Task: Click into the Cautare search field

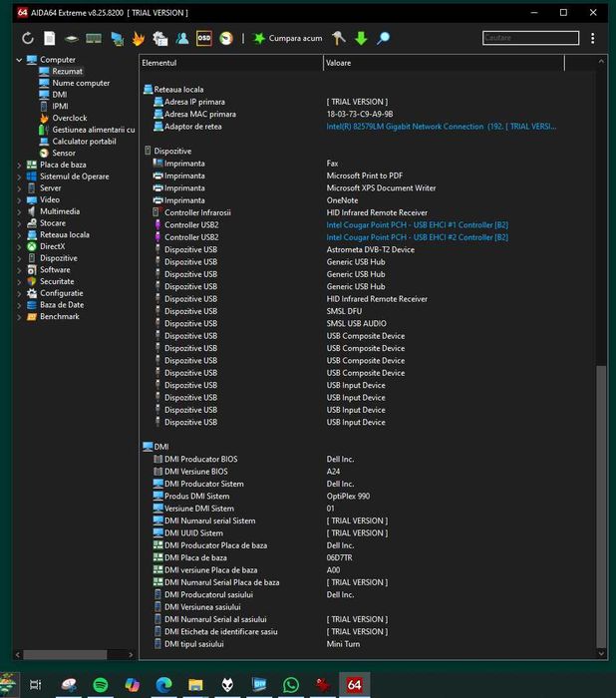Action: point(530,38)
